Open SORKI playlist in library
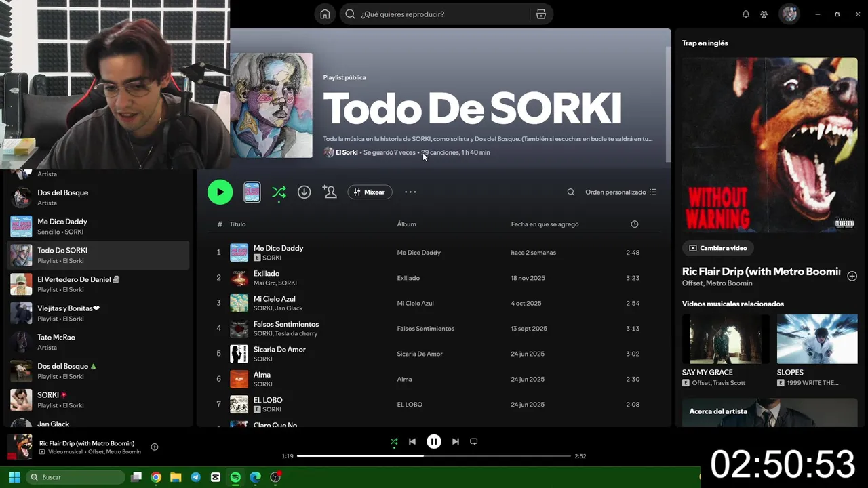Image resolution: width=868 pixels, height=488 pixels. click(x=98, y=400)
